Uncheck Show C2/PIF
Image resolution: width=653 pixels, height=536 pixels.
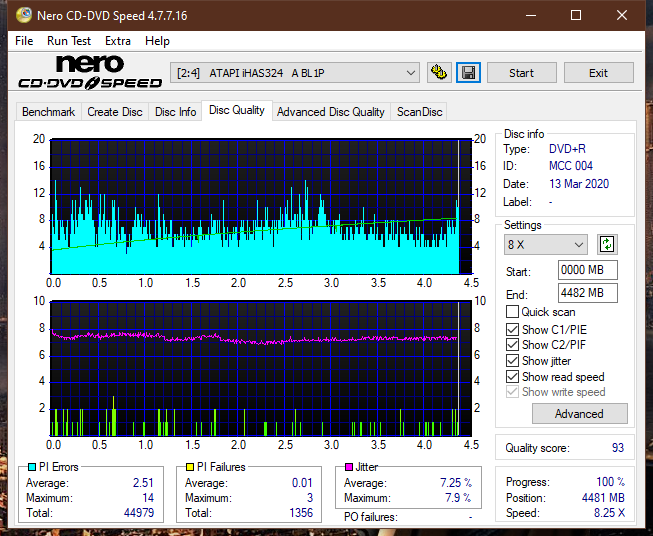[x=512, y=345]
